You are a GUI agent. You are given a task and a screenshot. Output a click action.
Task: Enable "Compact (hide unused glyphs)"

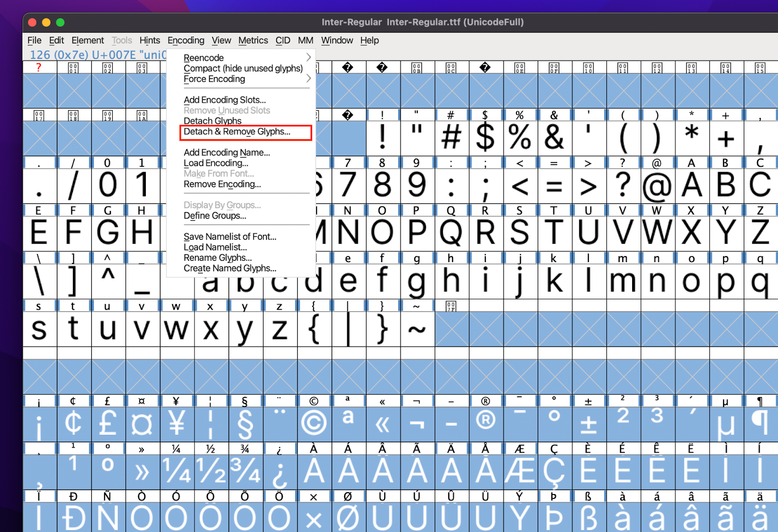pyautogui.click(x=243, y=68)
